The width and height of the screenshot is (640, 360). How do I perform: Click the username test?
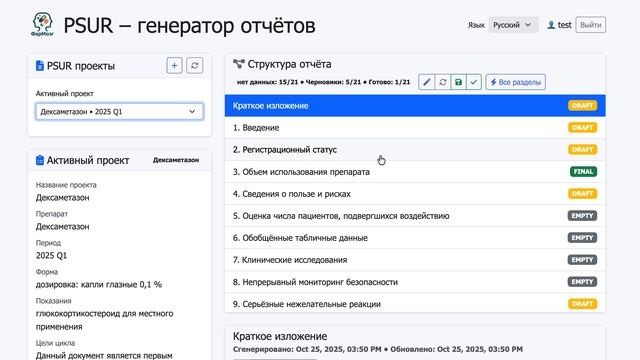point(564,25)
